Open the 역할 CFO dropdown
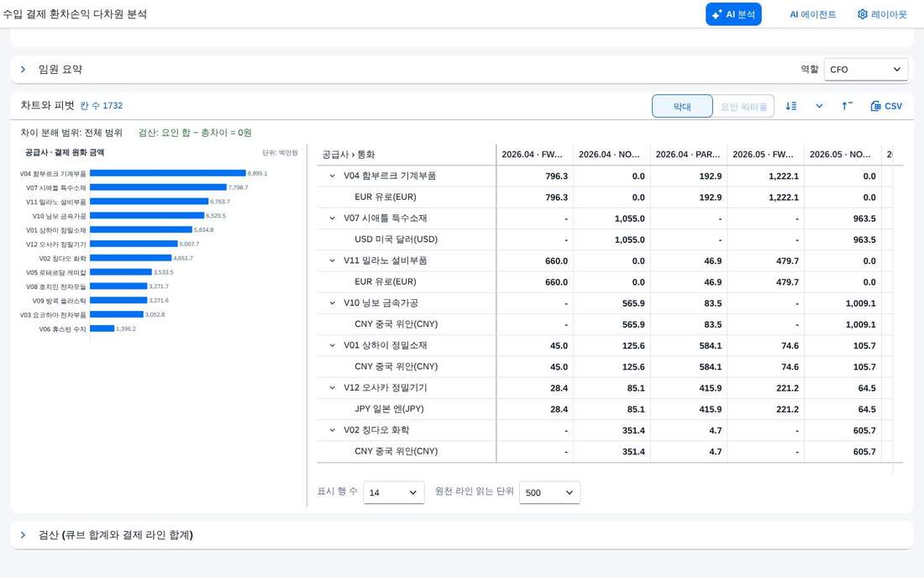The width and height of the screenshot is (924, 578). [866, 70]
